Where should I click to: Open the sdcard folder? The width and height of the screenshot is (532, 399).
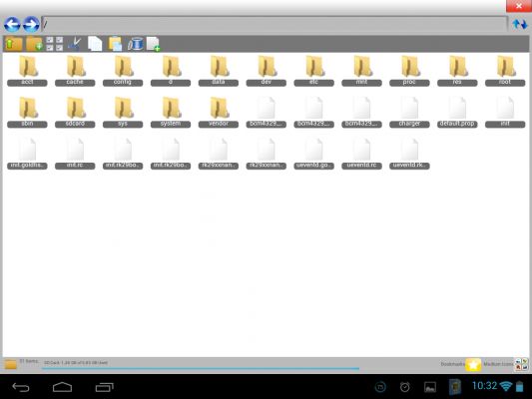75,112
